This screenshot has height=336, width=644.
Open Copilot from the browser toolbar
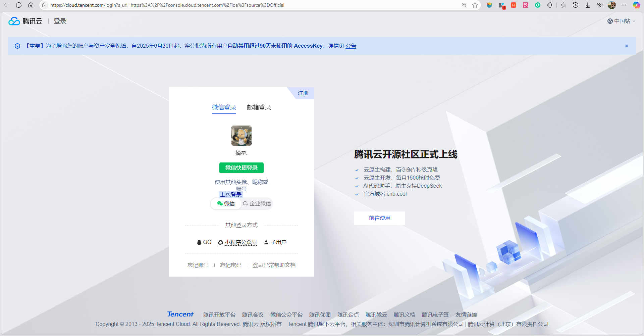point(637,5)
